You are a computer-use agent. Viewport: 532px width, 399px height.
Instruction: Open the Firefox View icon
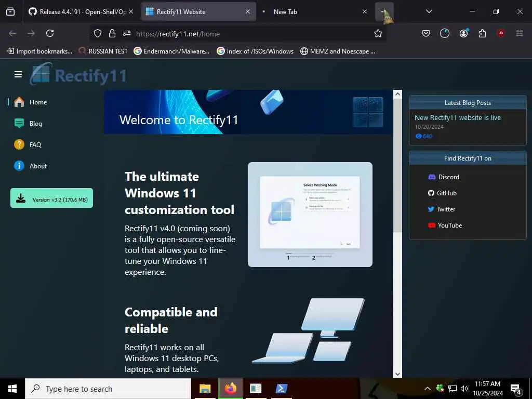[10, 11]
